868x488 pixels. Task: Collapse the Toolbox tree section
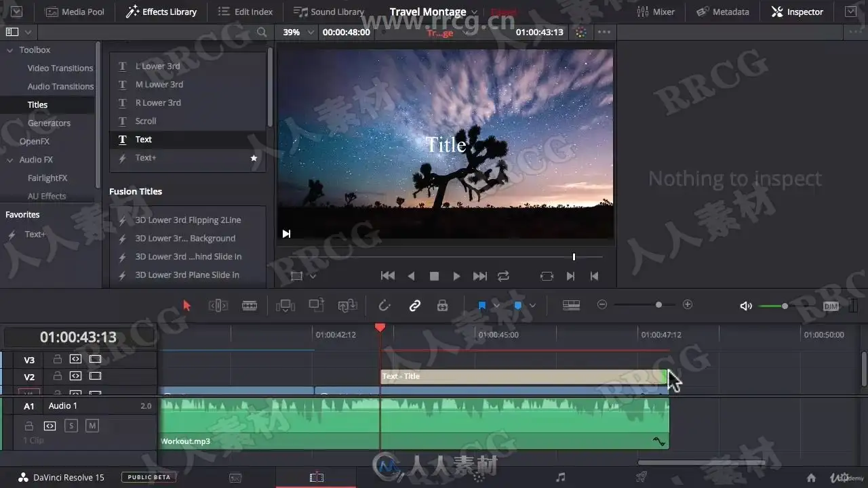tap(10, 50)
